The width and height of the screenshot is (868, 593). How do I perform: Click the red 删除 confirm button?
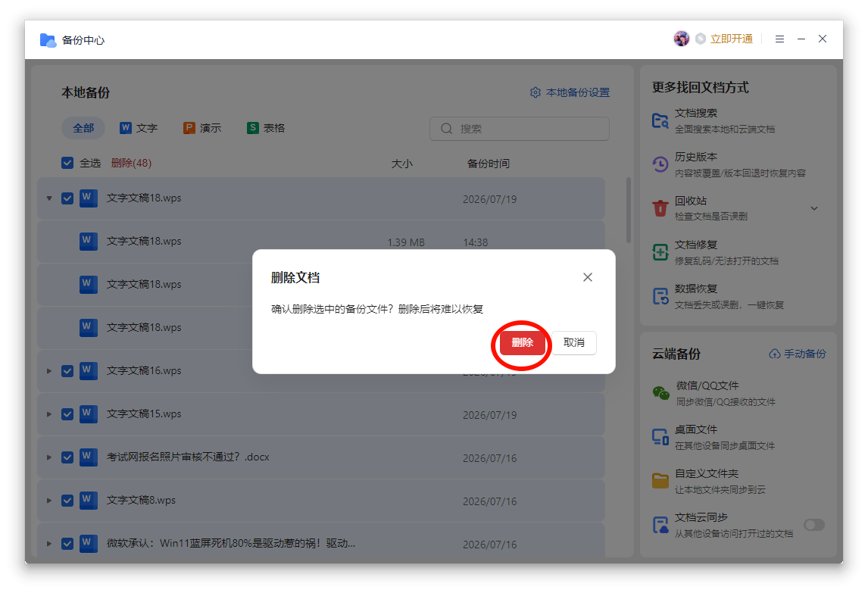pyautogui.click(x=522, y=343)
